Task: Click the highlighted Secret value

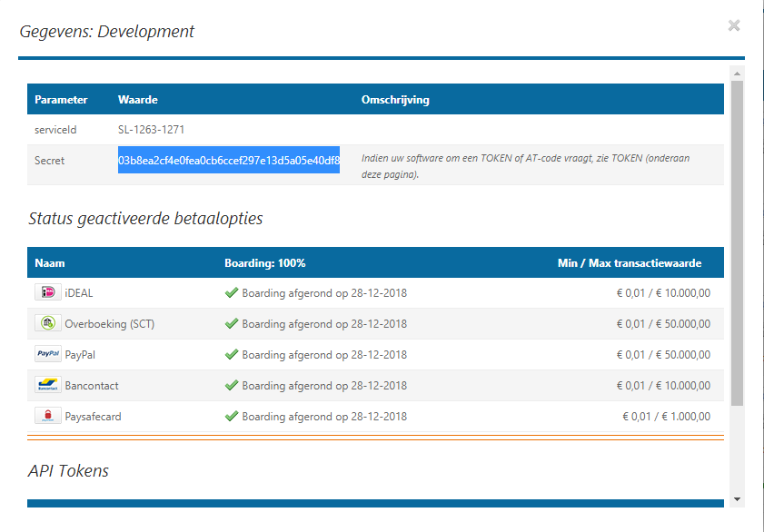Action: pyautogui.click(x=228, y=161)
